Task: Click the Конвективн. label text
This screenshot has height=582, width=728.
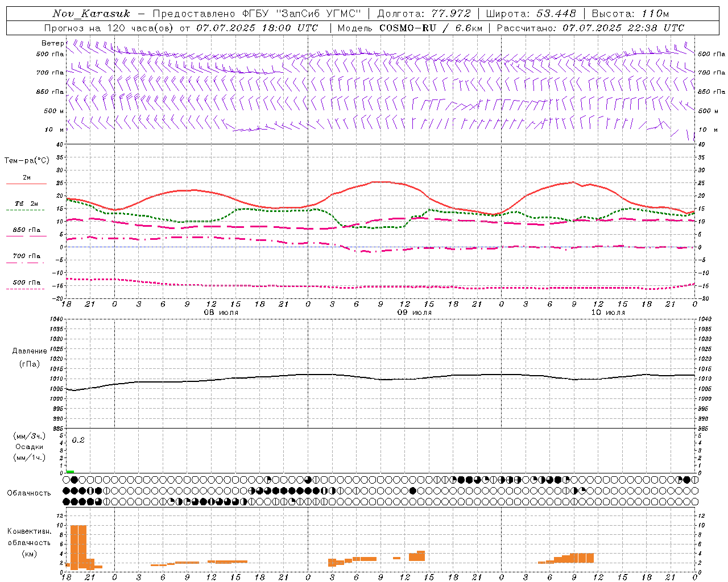Action: [x=30, y=531]
